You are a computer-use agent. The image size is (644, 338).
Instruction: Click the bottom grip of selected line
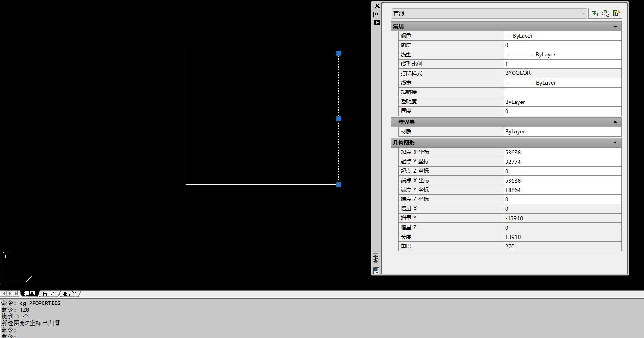tap(338, 184)
